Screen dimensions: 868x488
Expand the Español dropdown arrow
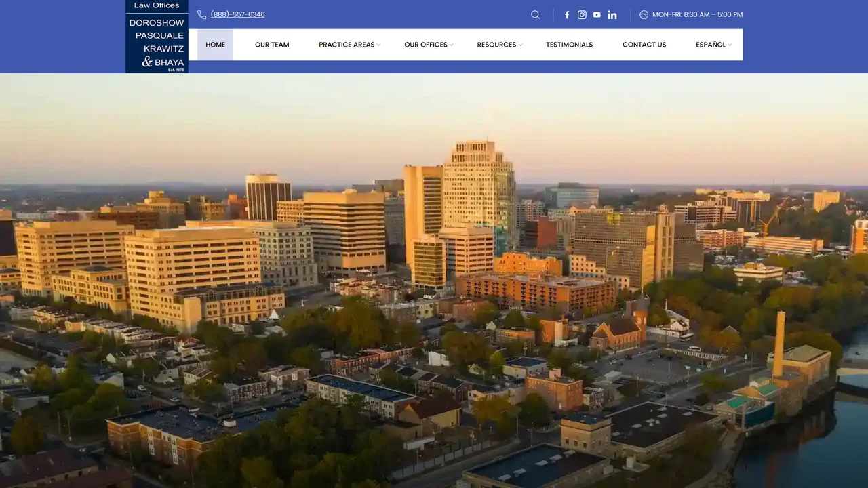[730, 45]
